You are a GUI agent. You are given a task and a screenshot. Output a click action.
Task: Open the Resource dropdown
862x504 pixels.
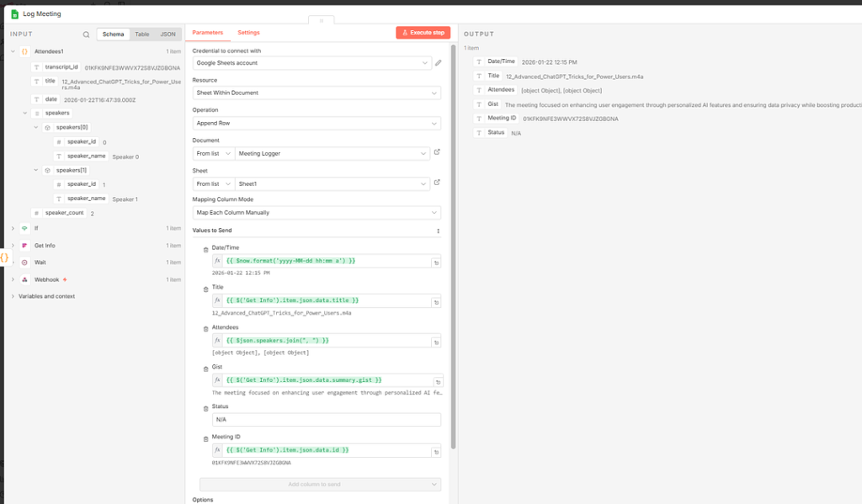coord(317,93)
